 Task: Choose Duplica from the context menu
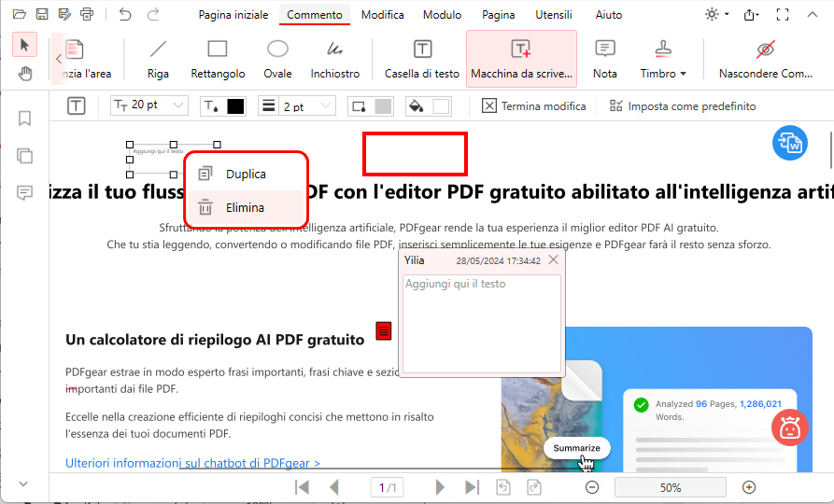pyautogui.click(x=247, y=174)
